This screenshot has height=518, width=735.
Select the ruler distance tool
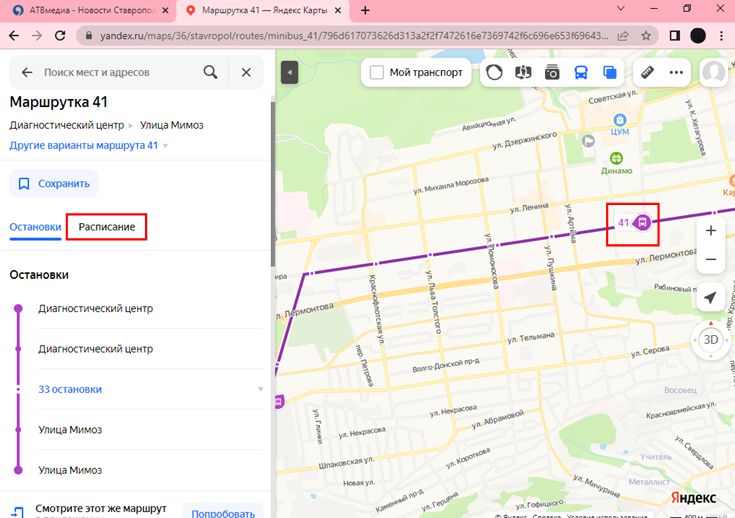[x=648, y=73]
